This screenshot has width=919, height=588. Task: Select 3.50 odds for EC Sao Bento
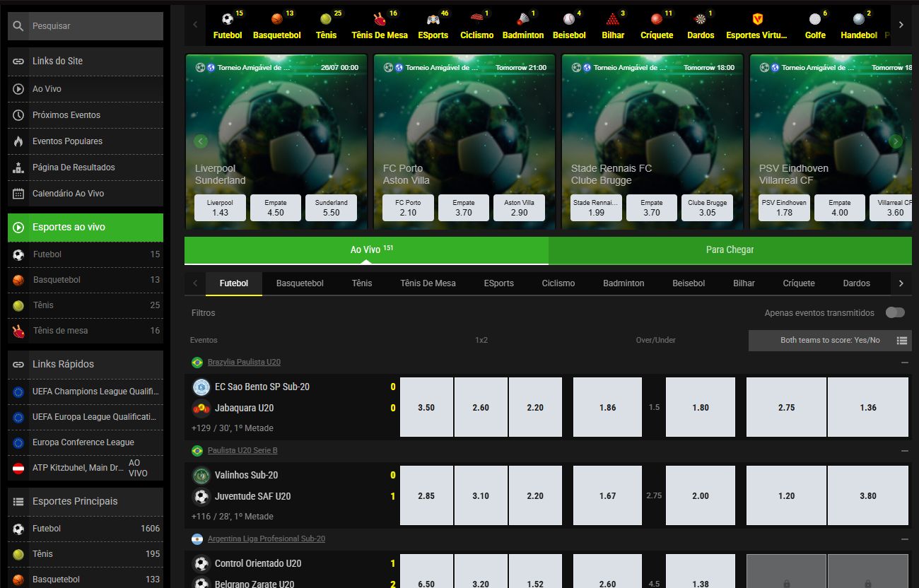[x=426, y=407]
